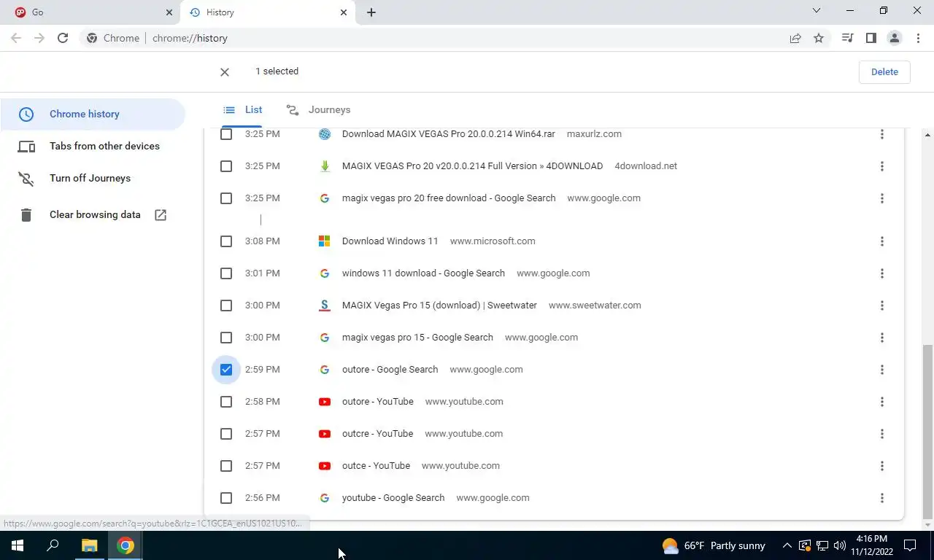Check the youtube - Google Search entry

(226, 498)
